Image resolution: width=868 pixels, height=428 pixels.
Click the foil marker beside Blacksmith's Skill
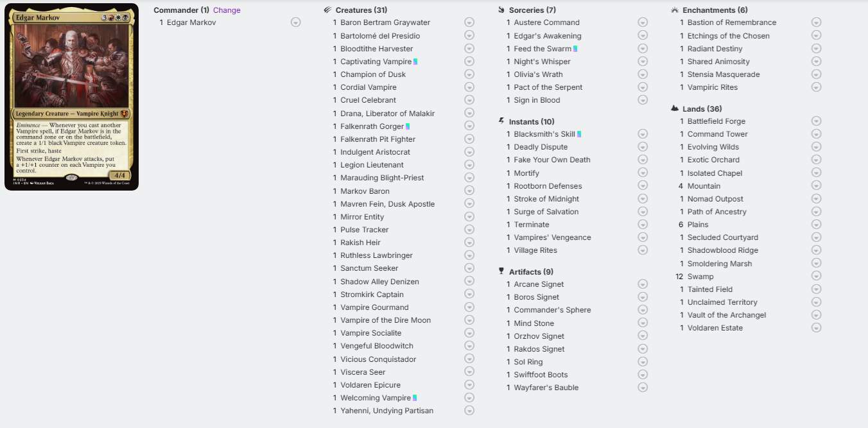coord(579,134)
